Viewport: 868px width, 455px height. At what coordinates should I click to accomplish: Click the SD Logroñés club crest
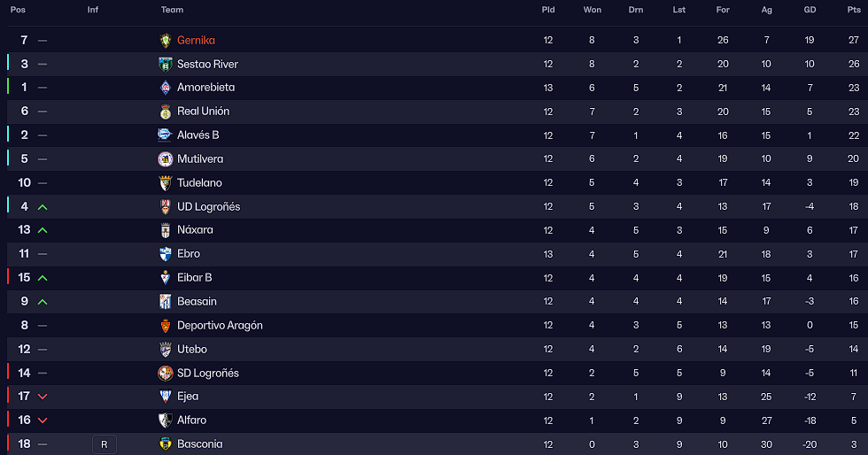coord(165,373)
